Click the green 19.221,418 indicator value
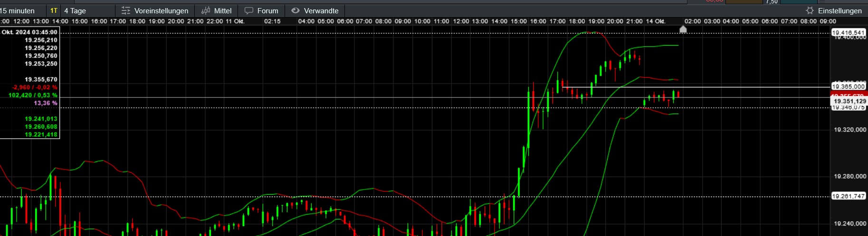868x236 pixels. [x=41, y=134]
